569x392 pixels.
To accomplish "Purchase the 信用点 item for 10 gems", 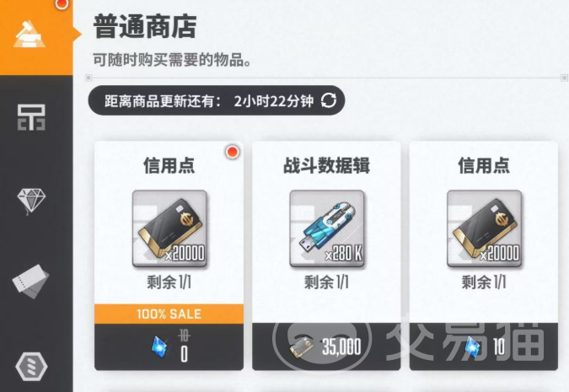I will coord(484,347).
